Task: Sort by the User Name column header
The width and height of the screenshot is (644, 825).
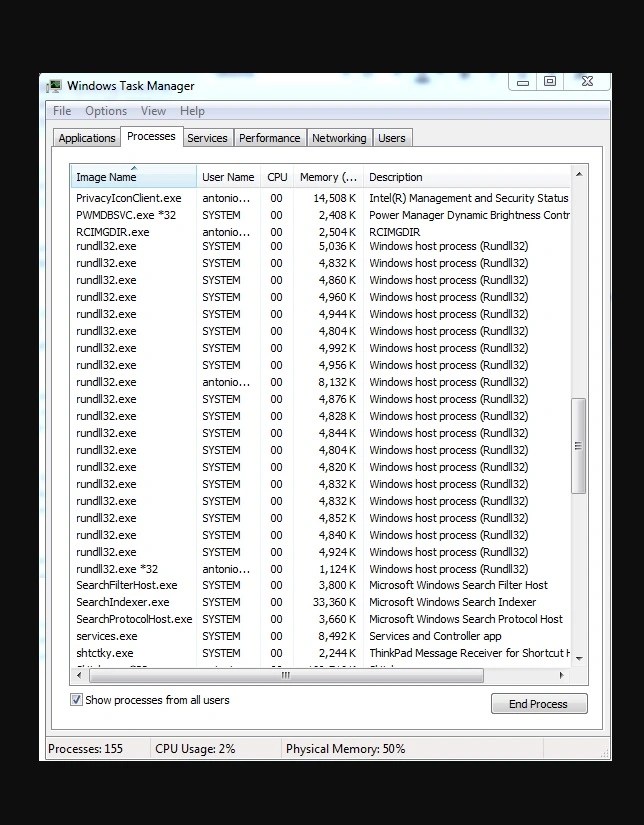Action: (x=228, y=177)
